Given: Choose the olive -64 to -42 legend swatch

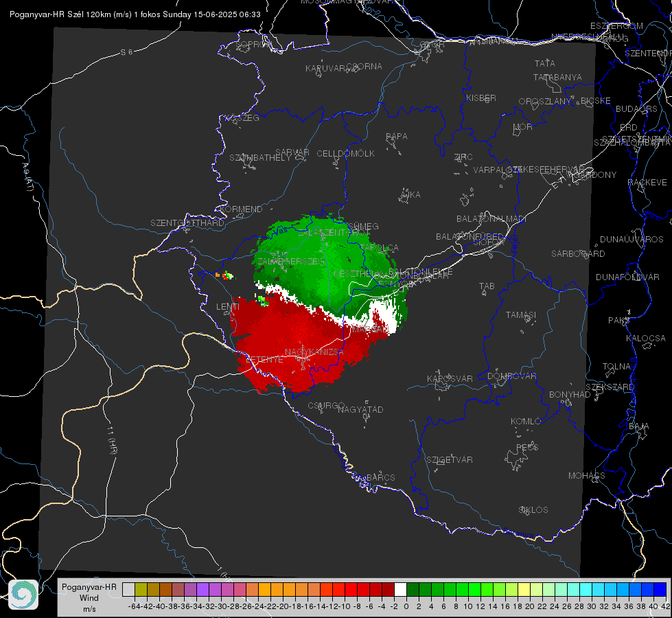Looking at the screenshot, I should (x=141, y=589).
